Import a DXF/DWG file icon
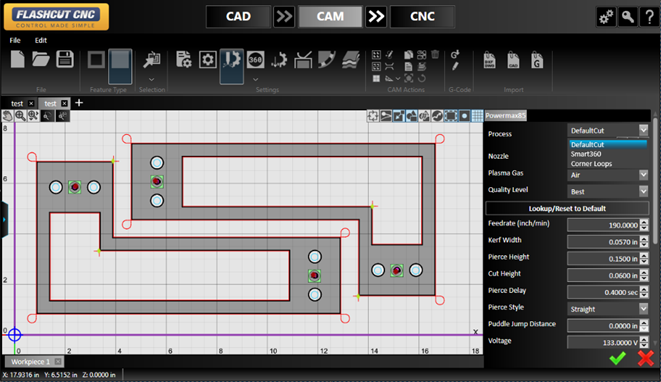 coord(489,60)
